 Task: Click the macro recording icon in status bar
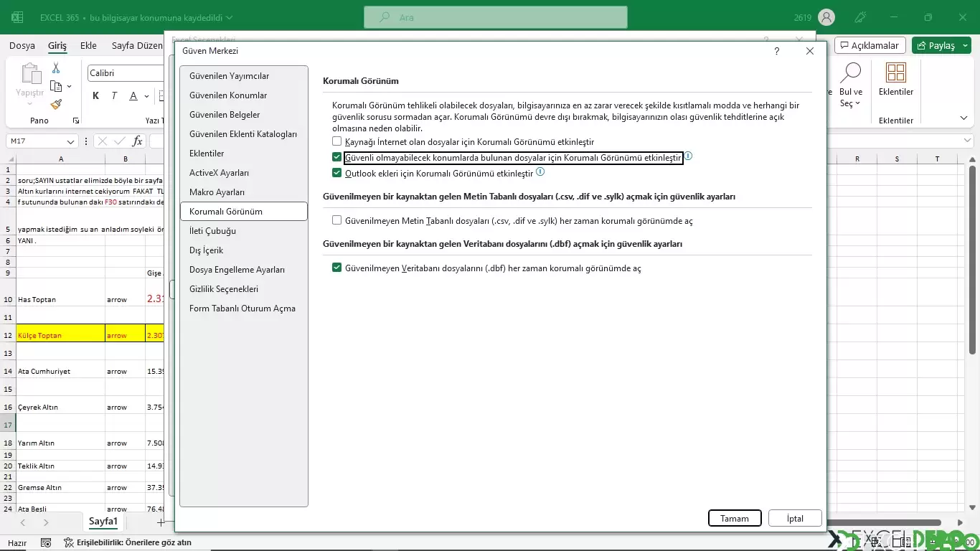46,543
